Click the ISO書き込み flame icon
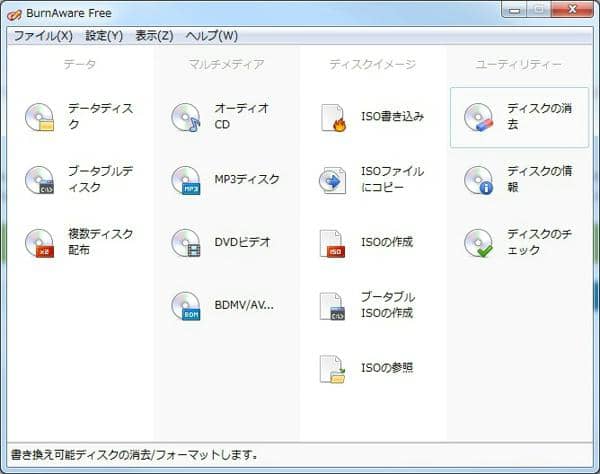 coord(333,118)
